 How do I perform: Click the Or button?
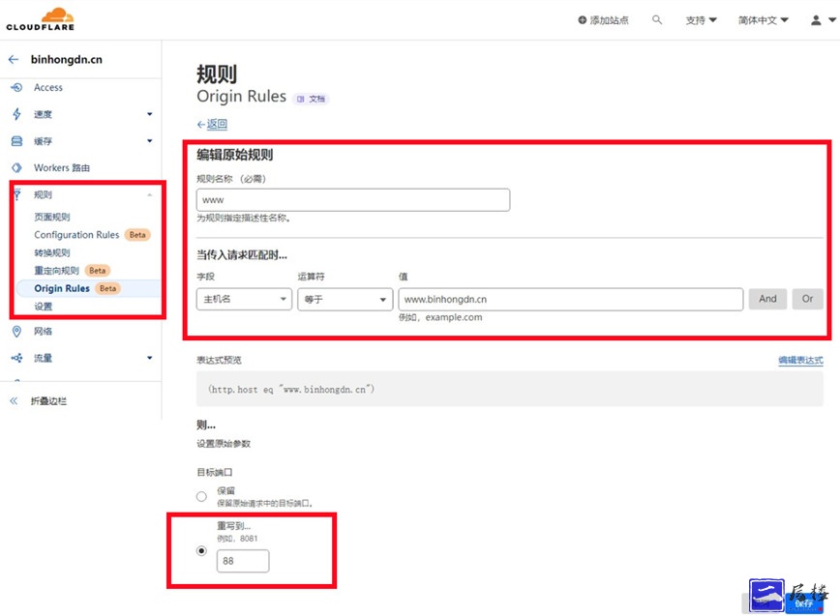click(x=807, y=299)
